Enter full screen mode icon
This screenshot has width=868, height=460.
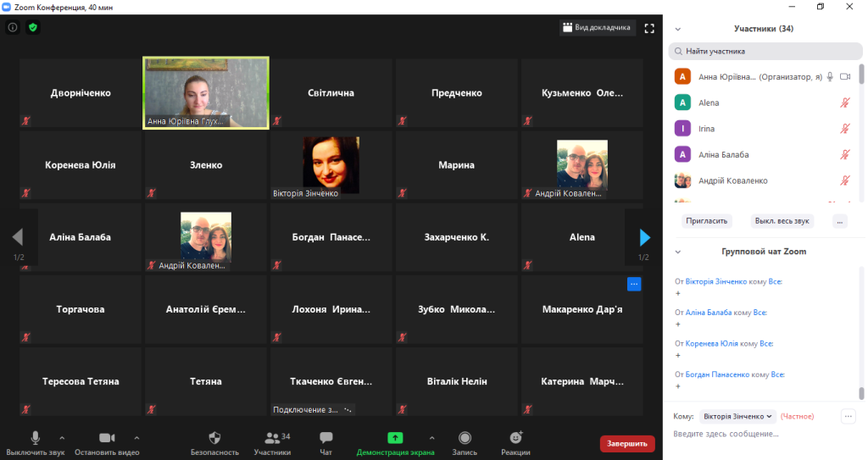tap(649, 28)
